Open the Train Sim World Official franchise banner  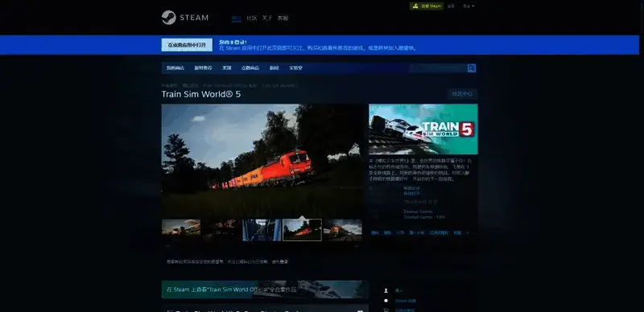click(x=265, y=289)
